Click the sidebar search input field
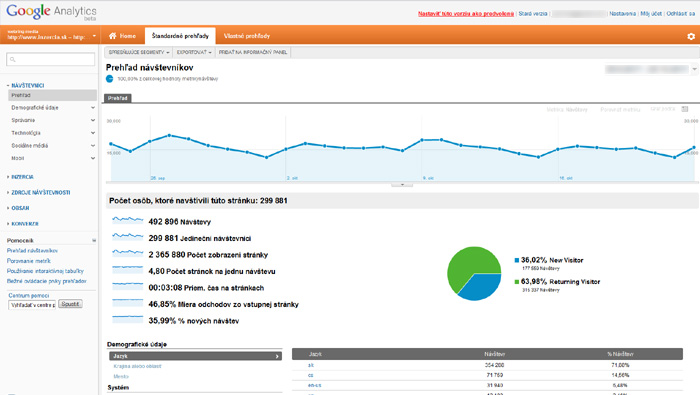The image size is (700, 395). pos(50,59)
